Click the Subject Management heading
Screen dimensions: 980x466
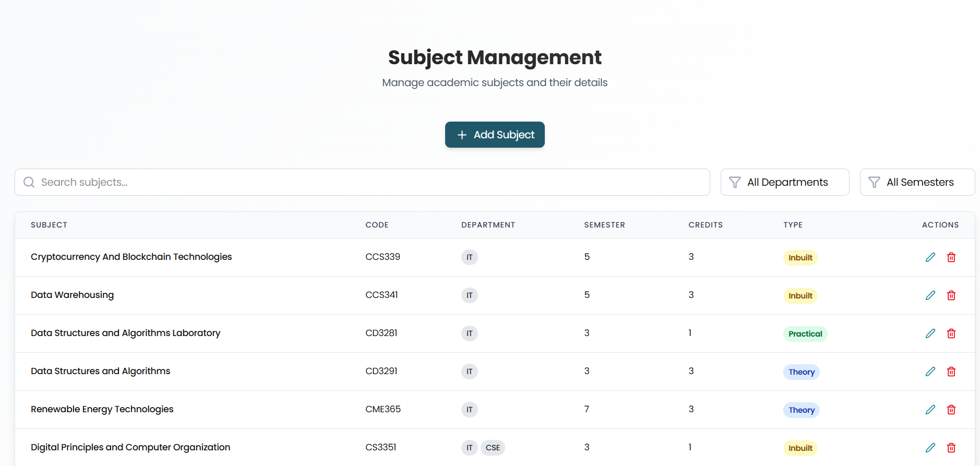click(495, 57)
